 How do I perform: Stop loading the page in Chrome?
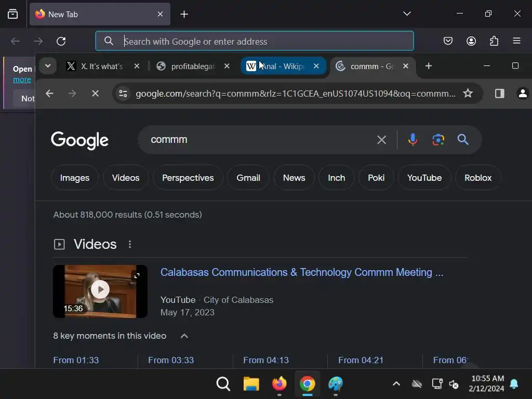pos(96,94)
